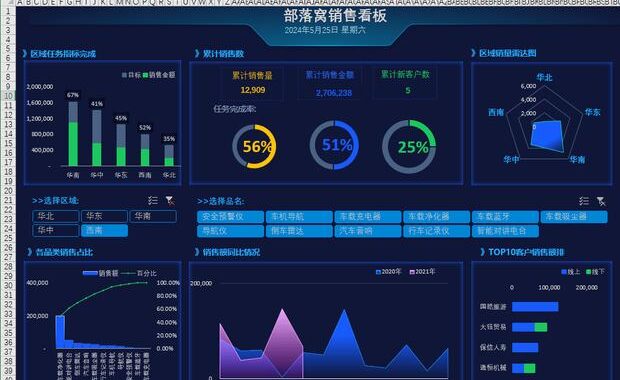
Task: Click the green segment of 大恒贸易 bar
Action: [x=541, y=327]
